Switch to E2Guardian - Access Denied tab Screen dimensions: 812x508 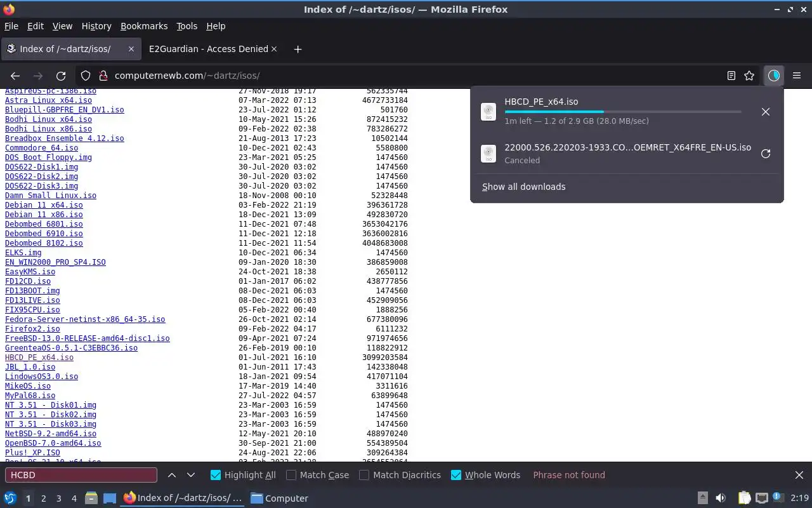[208, 49]
